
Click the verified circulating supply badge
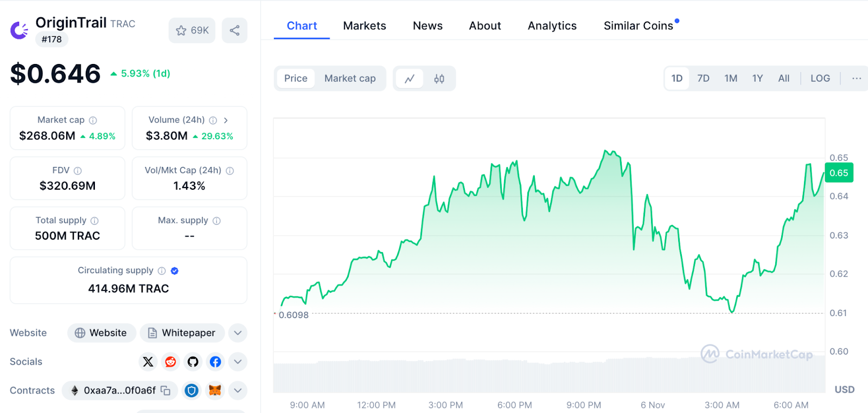[175, 271]
